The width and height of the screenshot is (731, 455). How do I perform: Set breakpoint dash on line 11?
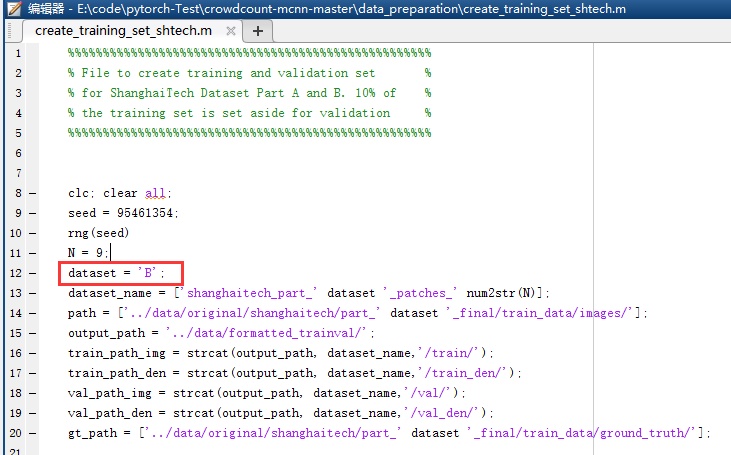point(32,253)
